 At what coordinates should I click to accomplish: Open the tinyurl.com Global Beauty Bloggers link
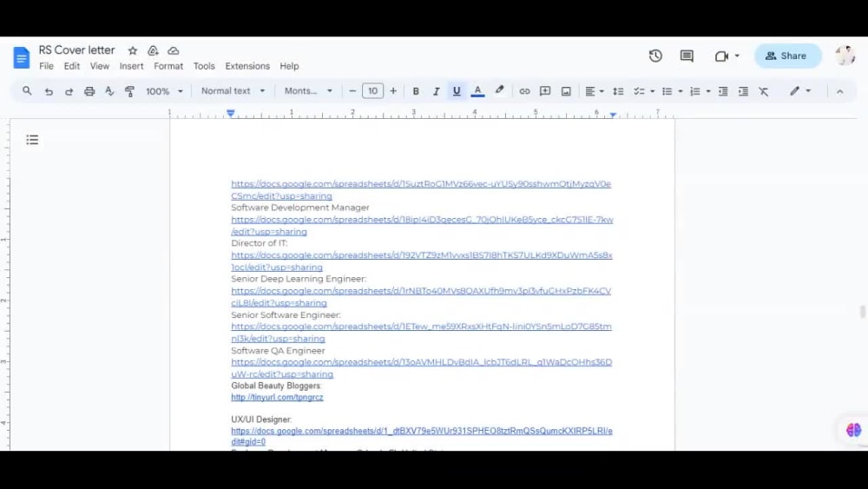277,397
